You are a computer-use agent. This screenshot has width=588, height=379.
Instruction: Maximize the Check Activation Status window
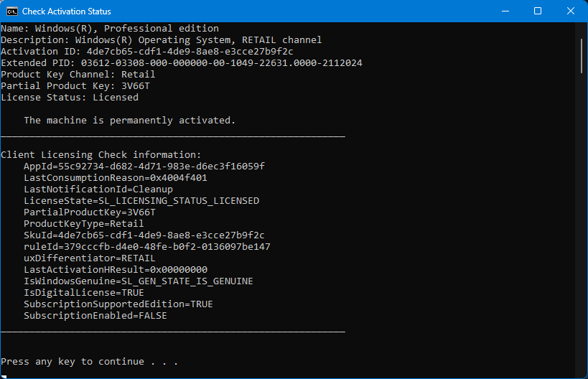pyautogui.click(x=537, y=11)
